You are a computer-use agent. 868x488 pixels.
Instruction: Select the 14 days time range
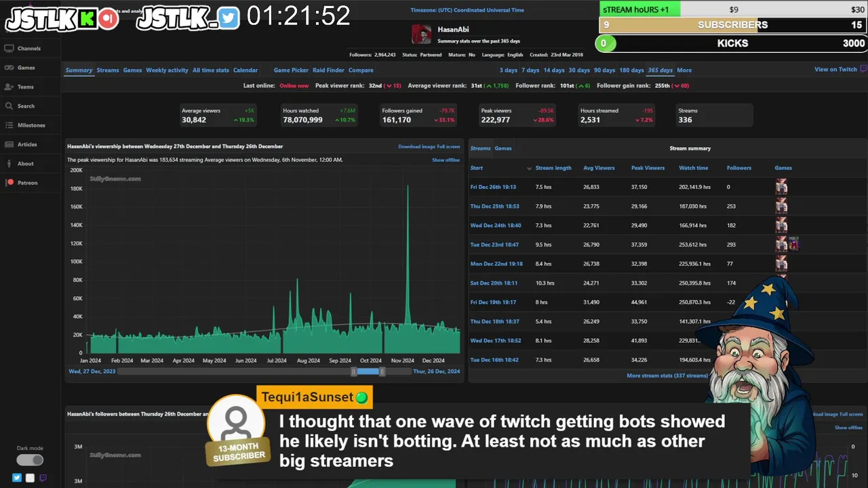[554, 70]
